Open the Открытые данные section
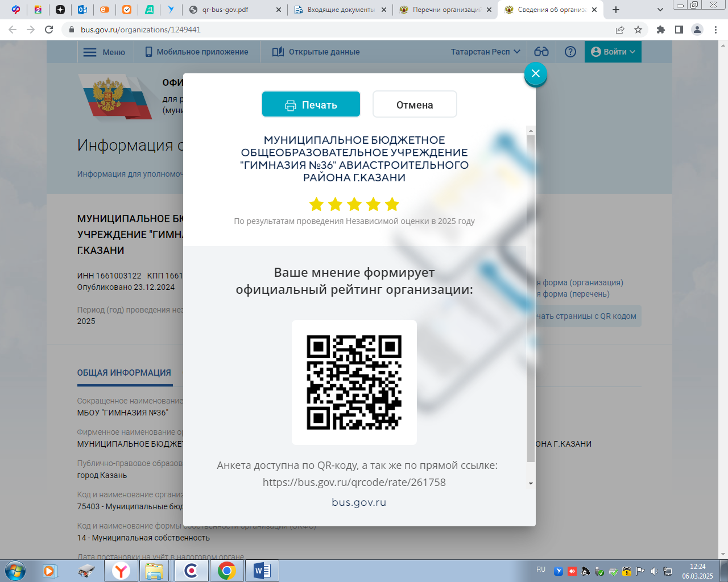Screen dimensions: 728x582 click(x=316, y=52)
